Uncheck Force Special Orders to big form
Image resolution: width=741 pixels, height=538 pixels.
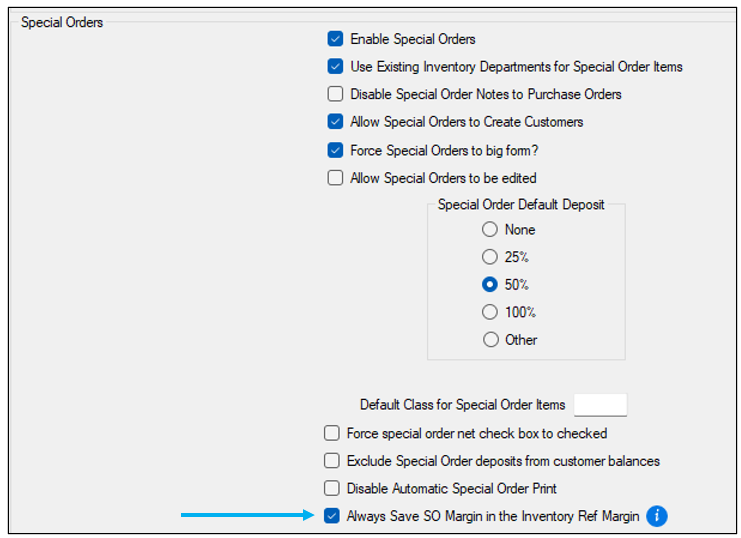click(x=336, y=151)
